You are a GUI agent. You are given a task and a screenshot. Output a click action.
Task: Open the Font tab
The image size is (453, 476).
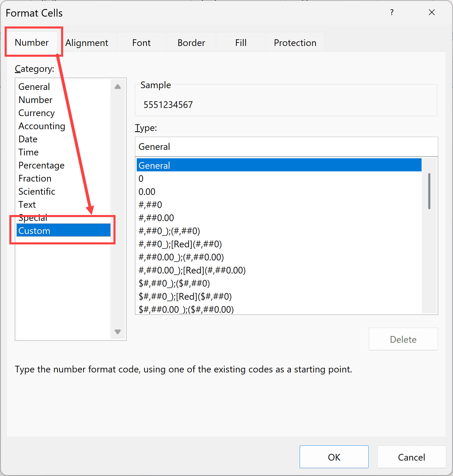(x=141, y=43)
